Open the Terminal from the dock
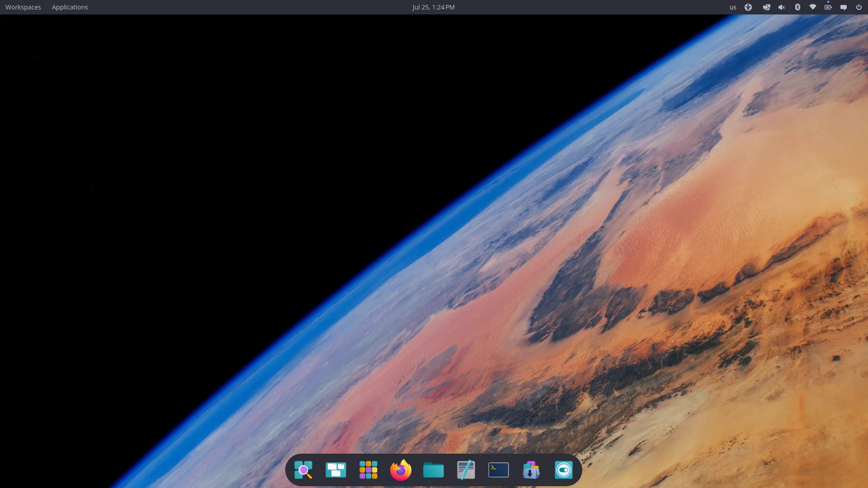This screenshot has height=488, width=868. [x=499, y=470]
